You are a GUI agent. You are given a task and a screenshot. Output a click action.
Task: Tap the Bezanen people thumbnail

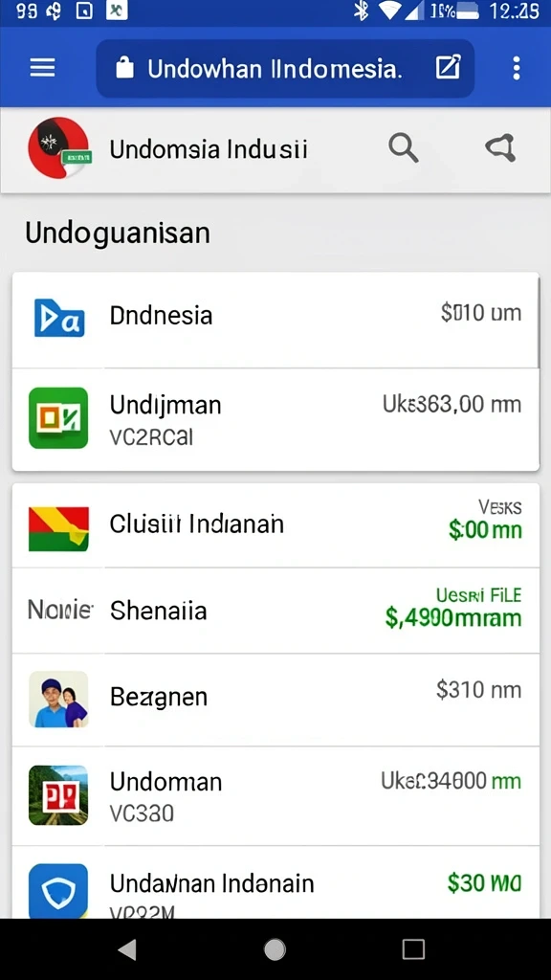[58, 700]
